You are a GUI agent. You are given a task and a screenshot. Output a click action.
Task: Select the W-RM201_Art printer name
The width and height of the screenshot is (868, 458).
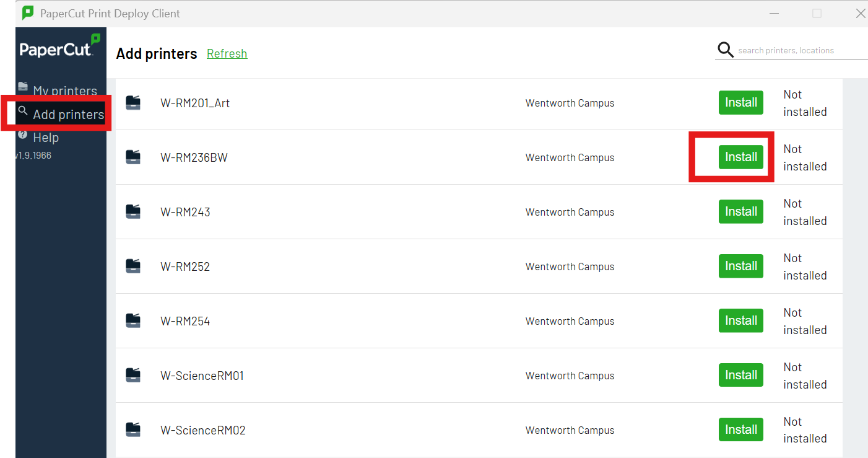click(195, 103)
